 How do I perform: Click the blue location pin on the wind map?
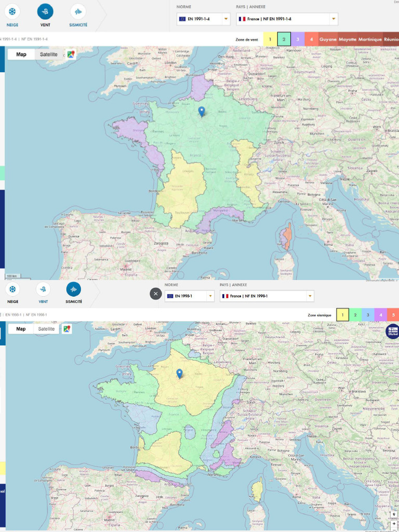pyautogui.click(x=202, y=111)
